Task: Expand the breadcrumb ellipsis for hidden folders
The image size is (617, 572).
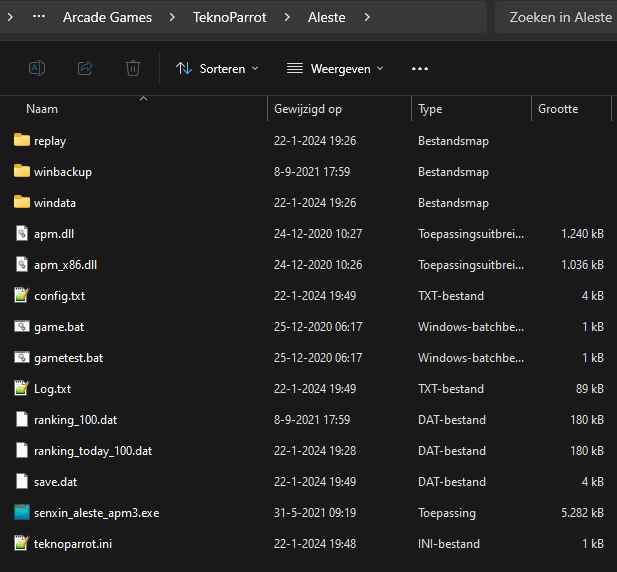Action: pyautogui.click(x=38, y=17)
